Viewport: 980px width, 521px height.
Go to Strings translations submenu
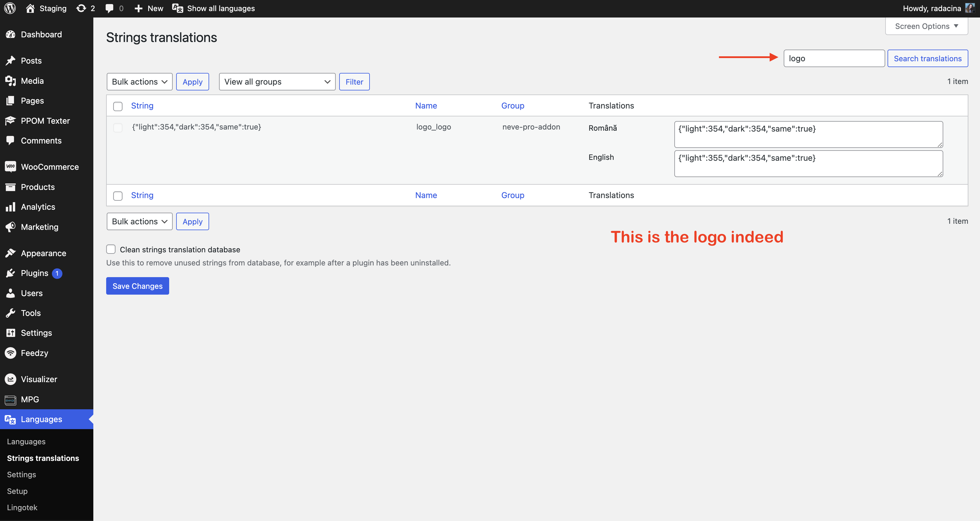[43, 458]
